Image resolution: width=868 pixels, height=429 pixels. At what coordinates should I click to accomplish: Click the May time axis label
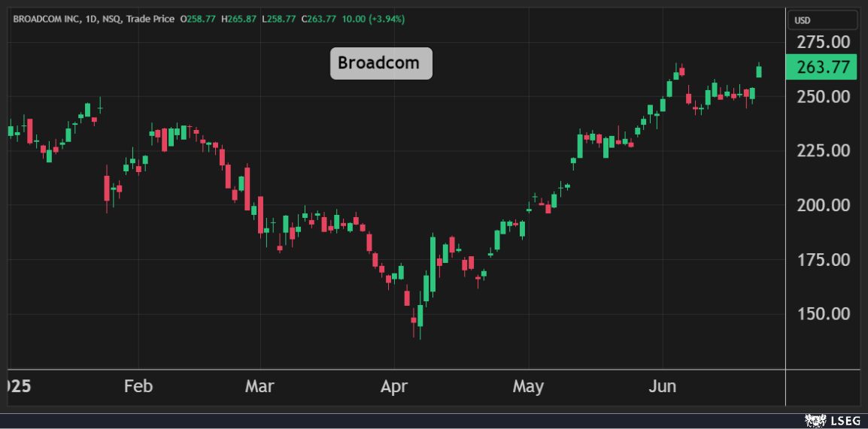tap(528, 386)
